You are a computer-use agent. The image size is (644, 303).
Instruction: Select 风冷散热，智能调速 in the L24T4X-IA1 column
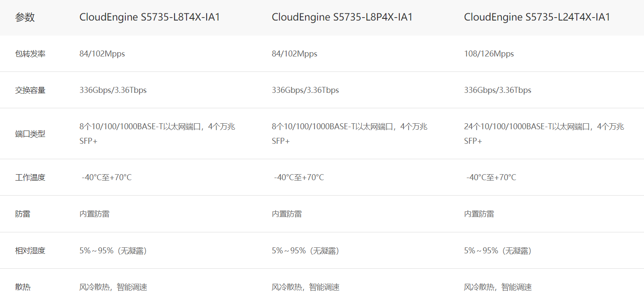498,287
